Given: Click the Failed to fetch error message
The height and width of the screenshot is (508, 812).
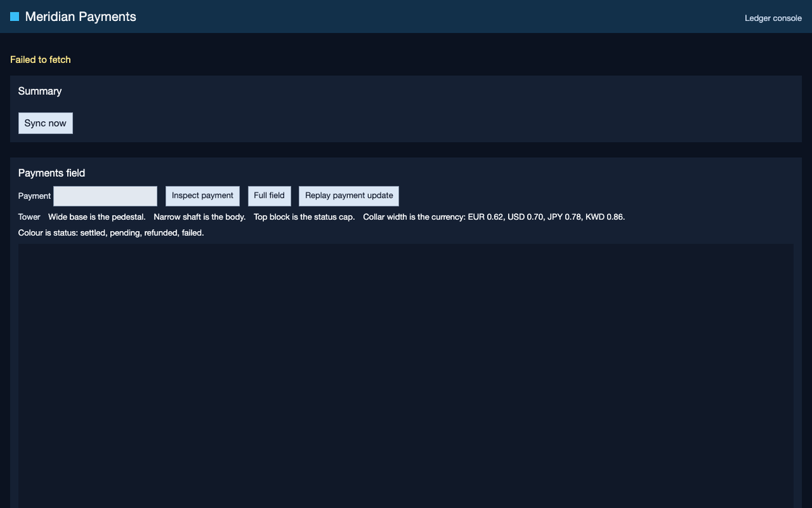Looking at the screenshot, I should tap(41, 60).
